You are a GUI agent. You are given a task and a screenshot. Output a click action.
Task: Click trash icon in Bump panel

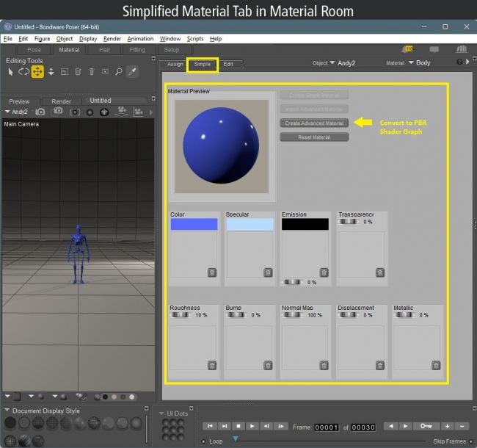point(268,365)
